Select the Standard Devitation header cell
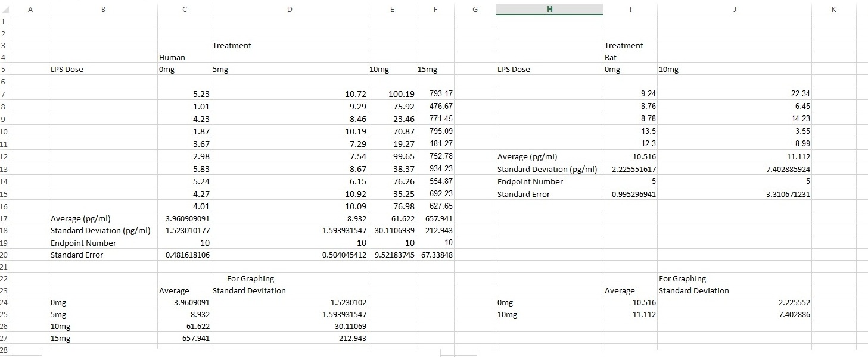Image resolution: width=868 pixels, height=357 pixels. pos(249,291)
